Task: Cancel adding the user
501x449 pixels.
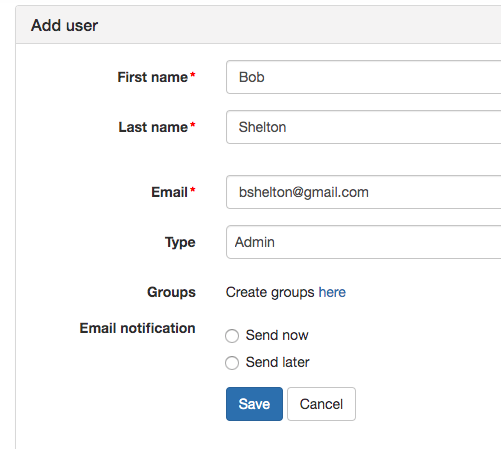Action: (321, 404)
